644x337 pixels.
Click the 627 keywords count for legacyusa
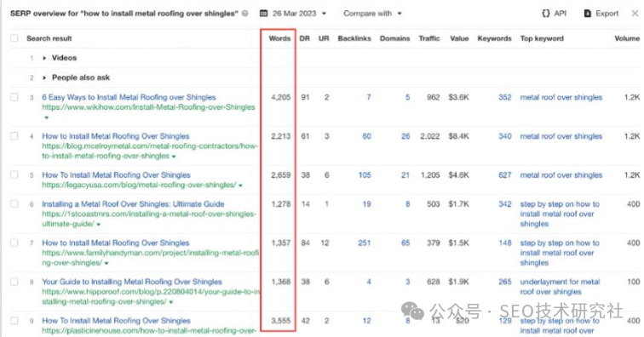pyautogui.click(x=505, y=175)
